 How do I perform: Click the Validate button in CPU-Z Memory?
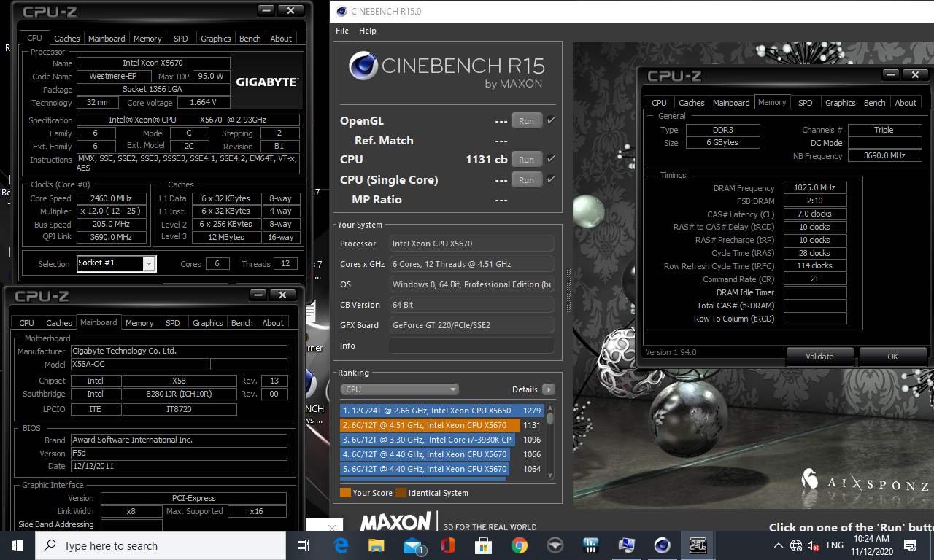[819, 357]
